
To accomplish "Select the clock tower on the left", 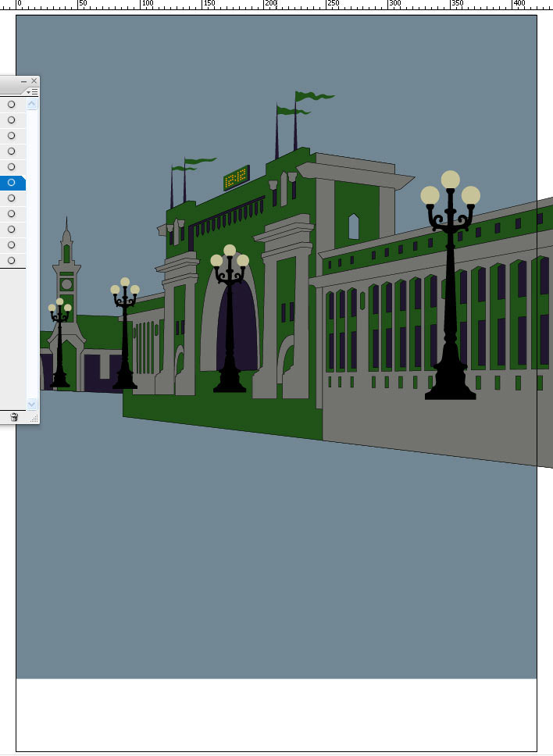I will coord(66,289).
